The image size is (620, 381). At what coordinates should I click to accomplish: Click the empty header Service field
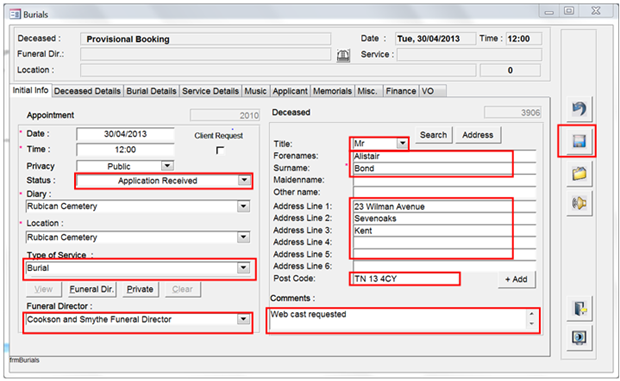pos(469,55)
